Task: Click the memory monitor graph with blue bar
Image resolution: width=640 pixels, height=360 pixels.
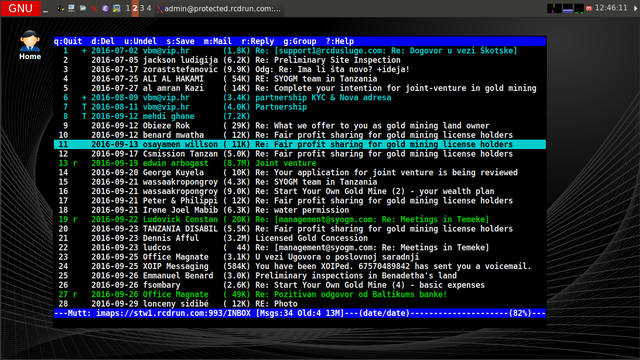Action: [x=567, y=9]
